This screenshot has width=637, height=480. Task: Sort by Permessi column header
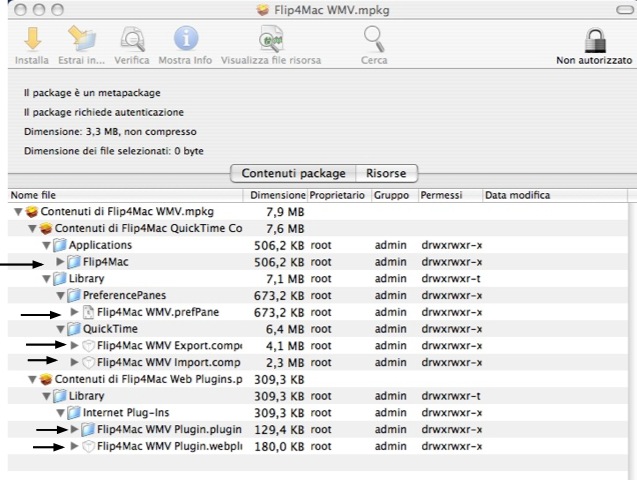[x=450, y=195]
